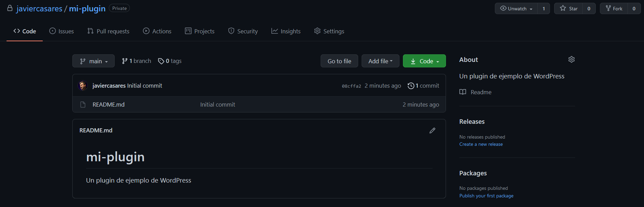The width and height of the screenshot is (644, 207).
Task: Open the repository Settings tab
Action: [x=329, y=31]
